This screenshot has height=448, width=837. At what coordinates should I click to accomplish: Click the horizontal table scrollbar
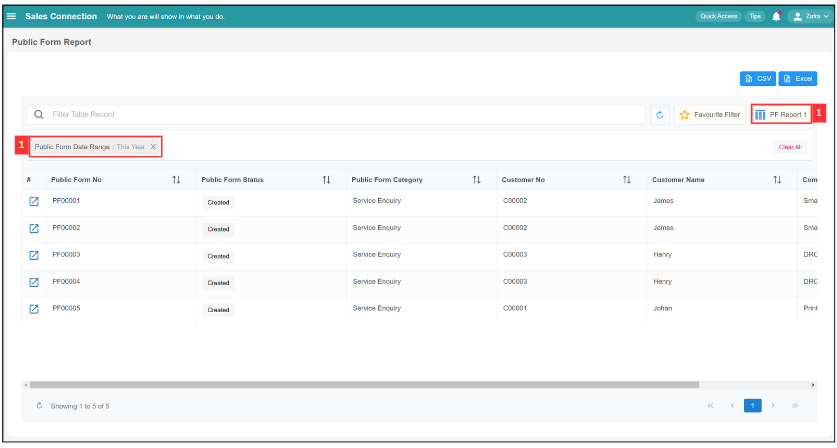[x=364, y=385]
